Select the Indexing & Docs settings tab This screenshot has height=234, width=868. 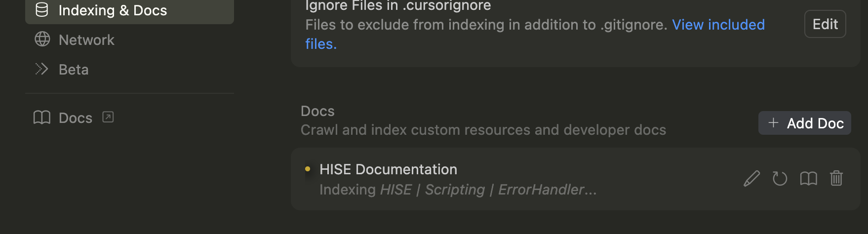tap(113, 10)
